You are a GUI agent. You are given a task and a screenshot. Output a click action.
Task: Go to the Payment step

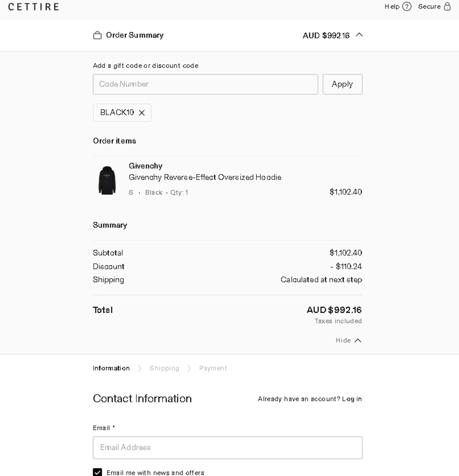[213, 368]
